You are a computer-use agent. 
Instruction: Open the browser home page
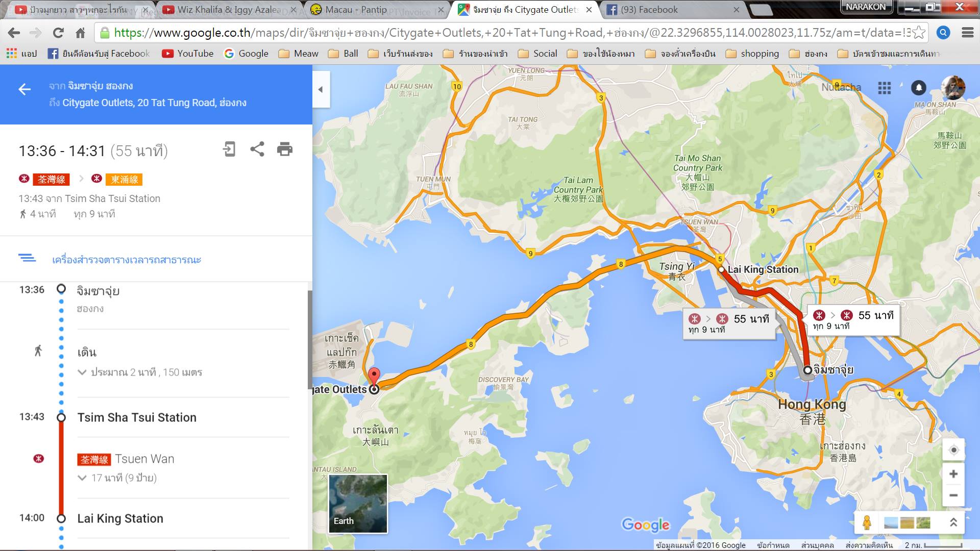tap(80, 33)
